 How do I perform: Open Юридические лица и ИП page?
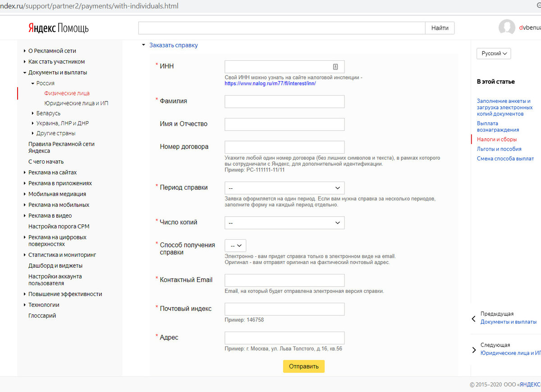pos(76,103)
